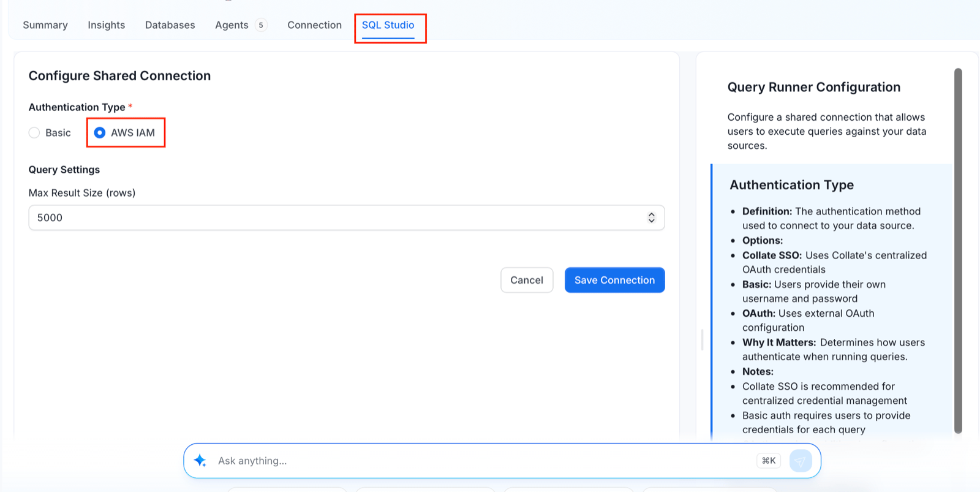Click the Query Settings label
980x492 pixels.
64,170
